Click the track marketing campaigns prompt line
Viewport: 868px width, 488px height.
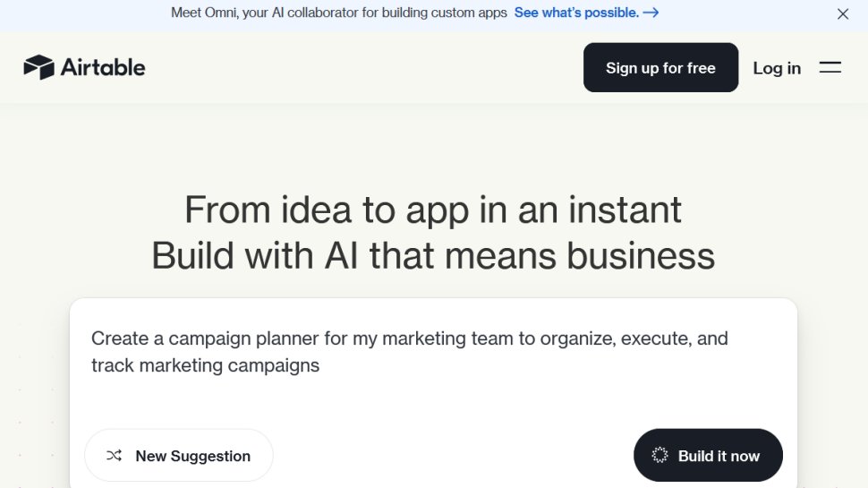click(206, 365)
